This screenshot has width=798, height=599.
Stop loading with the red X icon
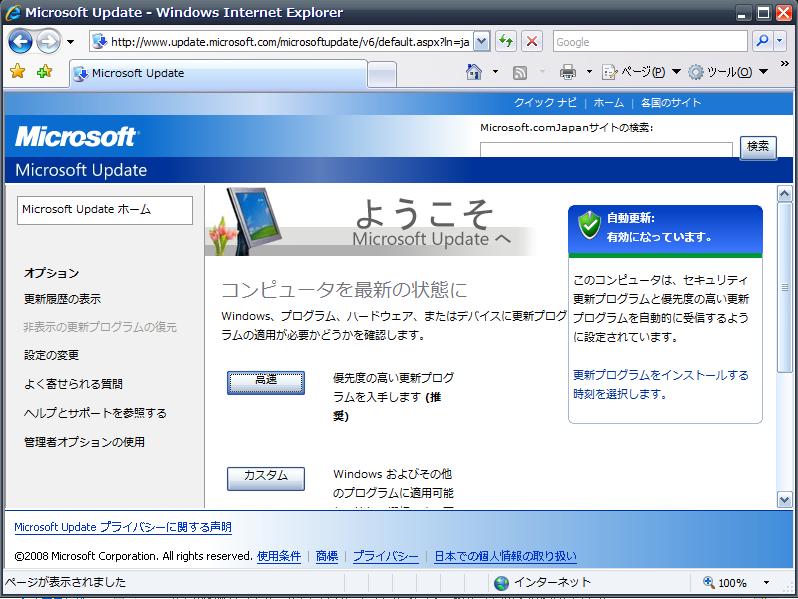532,41
